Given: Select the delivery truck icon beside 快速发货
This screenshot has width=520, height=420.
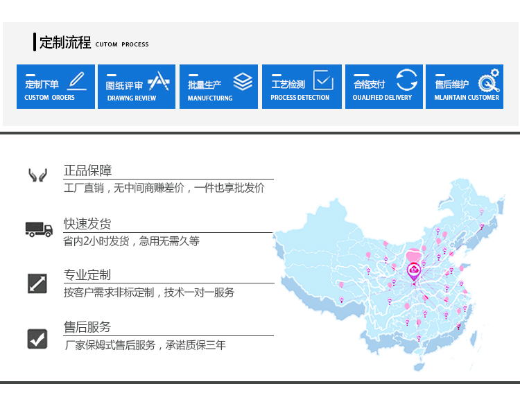Looking at the screenshot, I should pyautogui.click(x=39, y=229).
